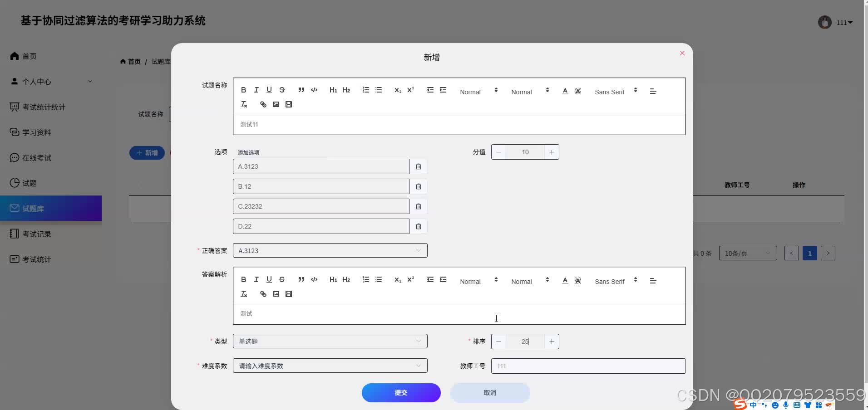This screenshot has height=410, width=868.
Task: Toggle italic in 答案解析 editor toolbar
Action: point(256,279)
